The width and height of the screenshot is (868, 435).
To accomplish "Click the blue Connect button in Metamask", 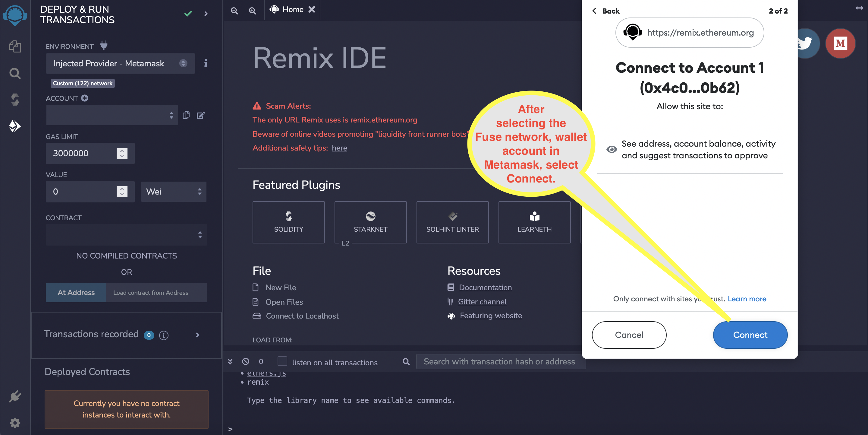I will (750, 335).
